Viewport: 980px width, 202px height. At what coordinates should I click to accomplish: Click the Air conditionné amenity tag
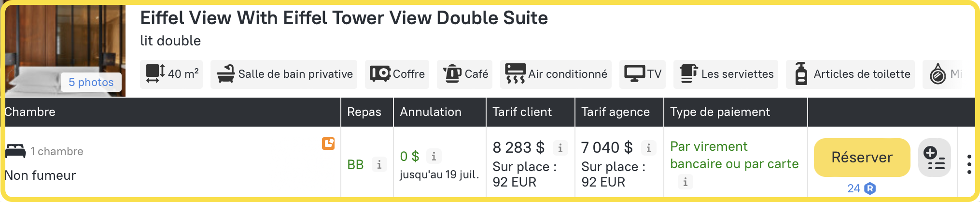pyautogui.click(x=556, y=74)
